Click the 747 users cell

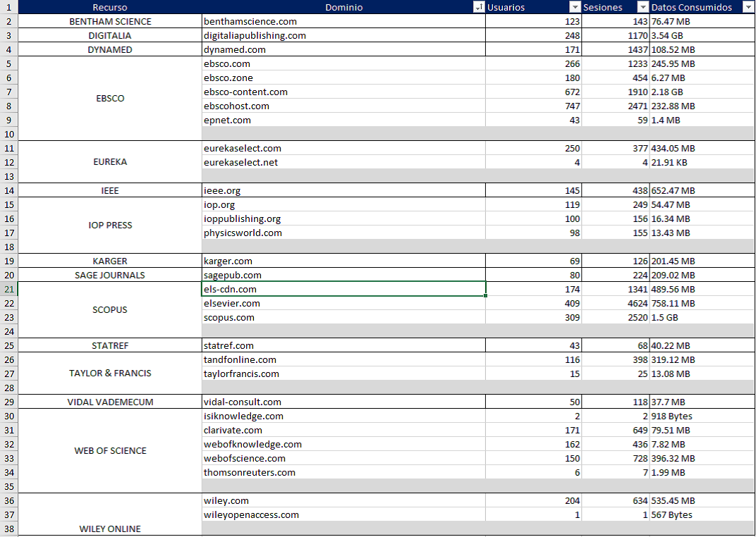pos(533,106)
